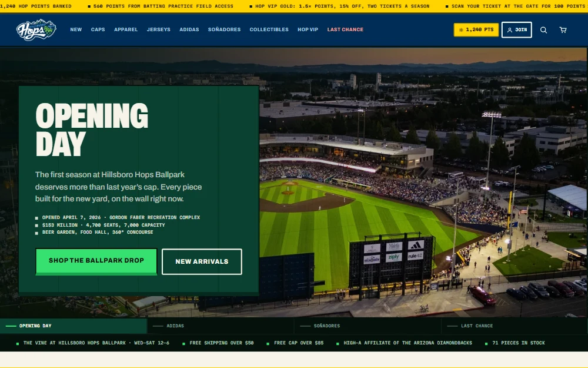588x368 pixels.
Task: Click the Hillsboro Hops logo
Action: [36, 29]
